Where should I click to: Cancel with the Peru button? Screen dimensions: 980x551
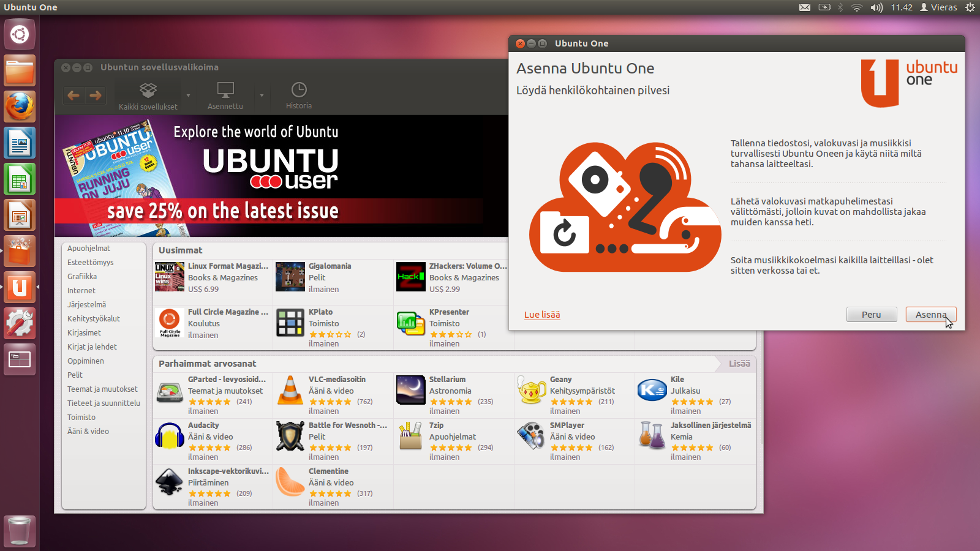coord(871,315)
